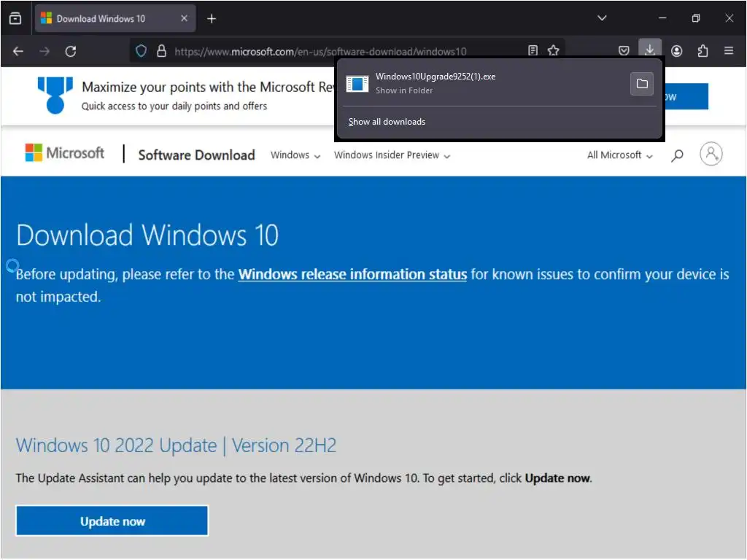Click the Microsoft logo
The image size is (747, 560).
(x=65, y=153)
